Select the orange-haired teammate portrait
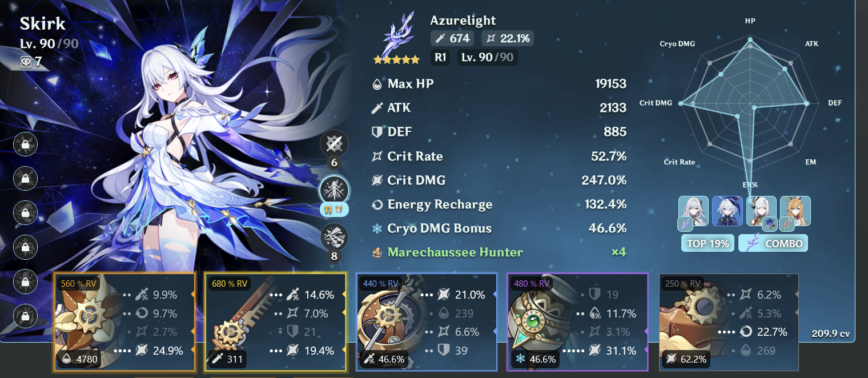Screen dimensions: 868x378 click(795, 212)
